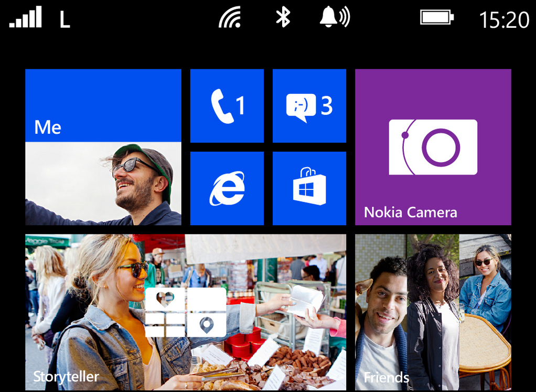Open the Phone tile showing 1 missed call

227,106
